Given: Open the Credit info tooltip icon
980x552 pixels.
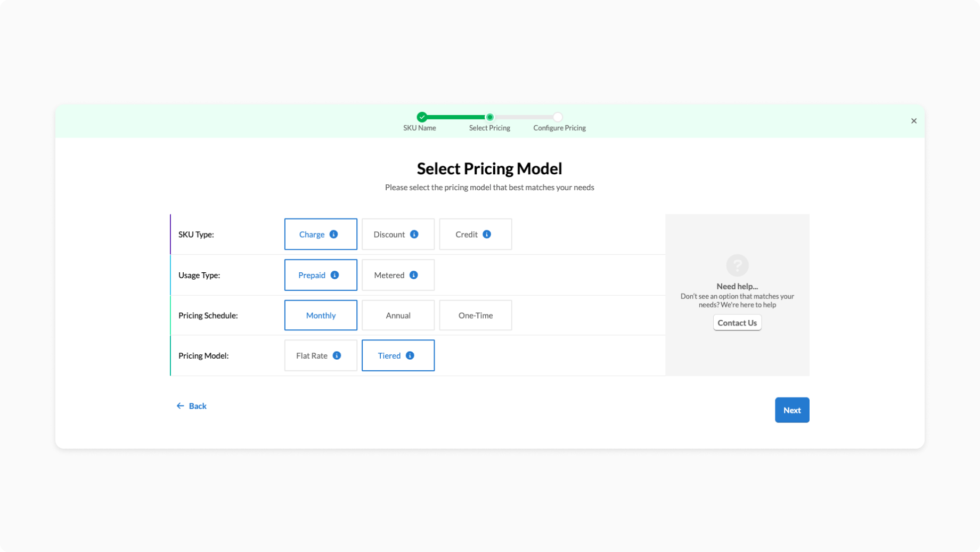Looking at the screenshot, I should tap(487, 234).
